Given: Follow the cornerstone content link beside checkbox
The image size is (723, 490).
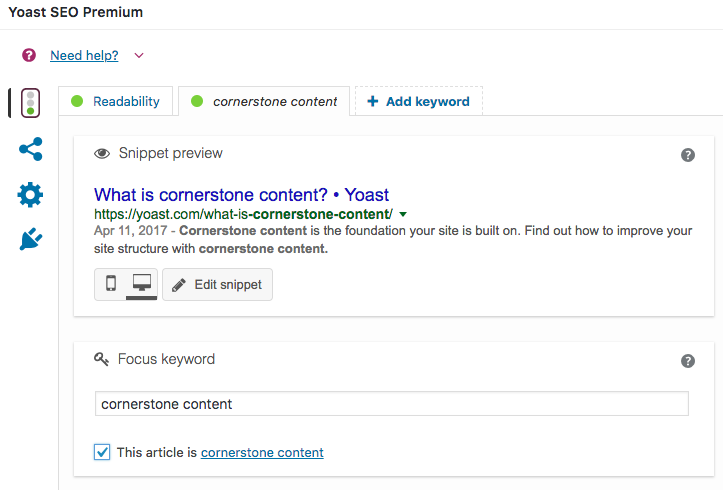Looking at the screenshot, I should [262, 453].
